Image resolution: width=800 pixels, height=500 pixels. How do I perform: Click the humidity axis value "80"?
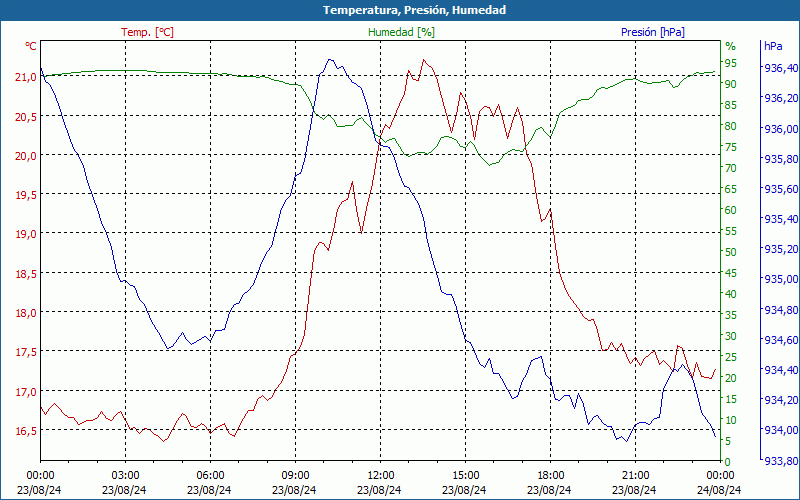click(x=731, y=126)
